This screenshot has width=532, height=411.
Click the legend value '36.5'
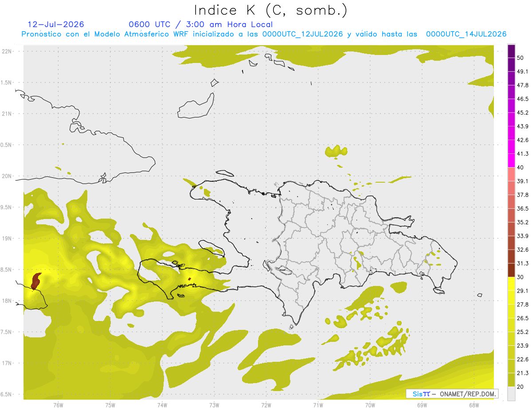pos(523,208)
